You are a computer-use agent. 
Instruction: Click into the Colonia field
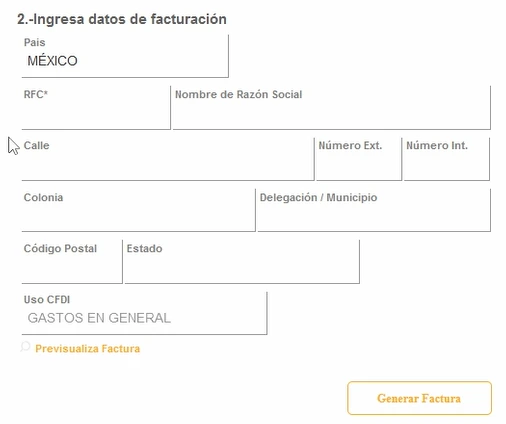(139, 210)
